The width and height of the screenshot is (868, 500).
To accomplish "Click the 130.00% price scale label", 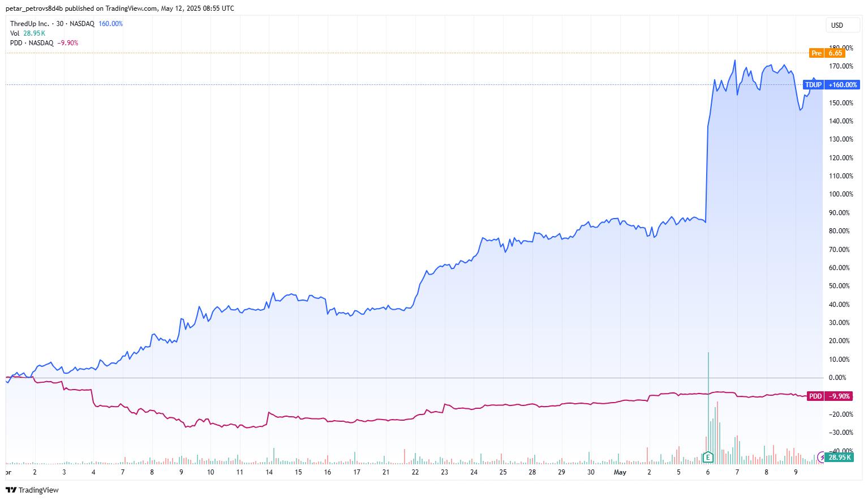I will [841, 139].
